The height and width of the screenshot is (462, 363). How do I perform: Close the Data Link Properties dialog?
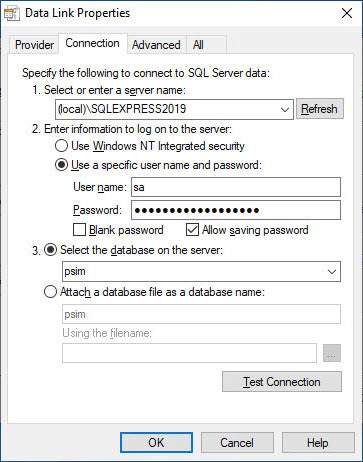[x=347, y=13]
